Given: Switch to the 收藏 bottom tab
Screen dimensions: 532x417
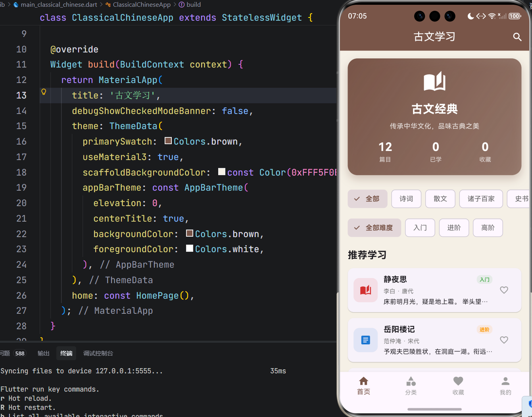Looking at the screenshot, I should [458, 386].
